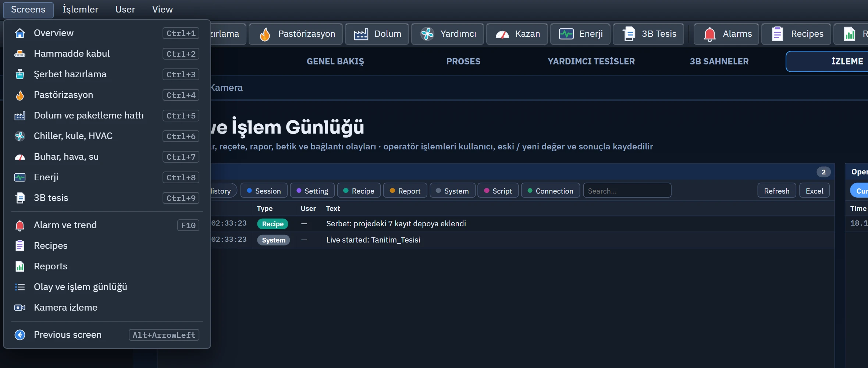Image resolution: width=868 pixels, height=368 pixels.
Task: Click the Chiller fan icon in menu
Action: tap(20, 136)
